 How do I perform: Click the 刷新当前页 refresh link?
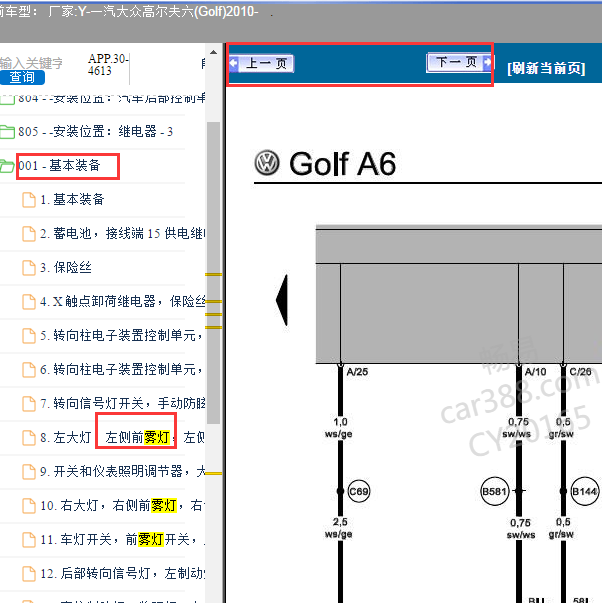[546, 68]
